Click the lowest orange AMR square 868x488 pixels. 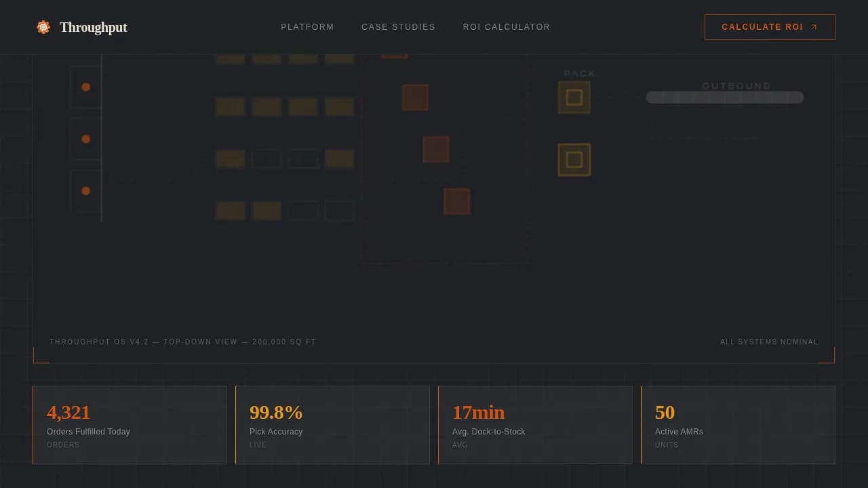pyautogui.click(x=456, y=201)
